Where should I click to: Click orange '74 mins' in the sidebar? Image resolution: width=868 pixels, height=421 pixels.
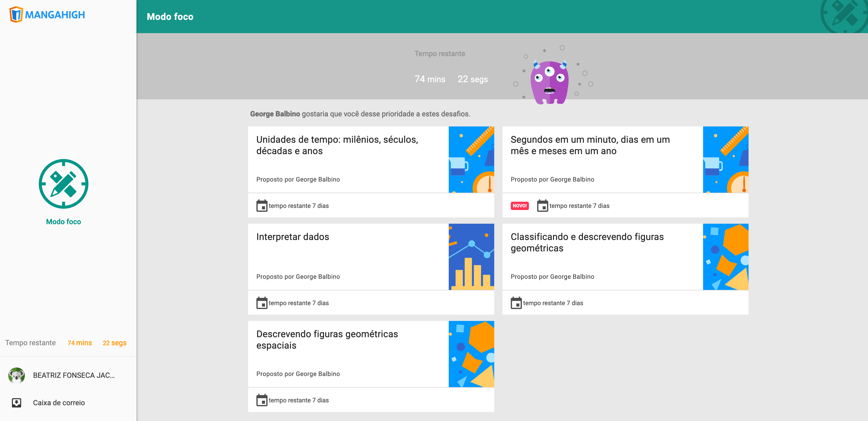click(x=80, y=343)
